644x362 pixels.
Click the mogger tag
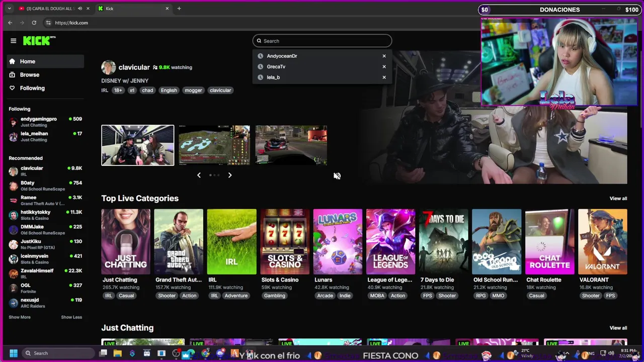193,90
